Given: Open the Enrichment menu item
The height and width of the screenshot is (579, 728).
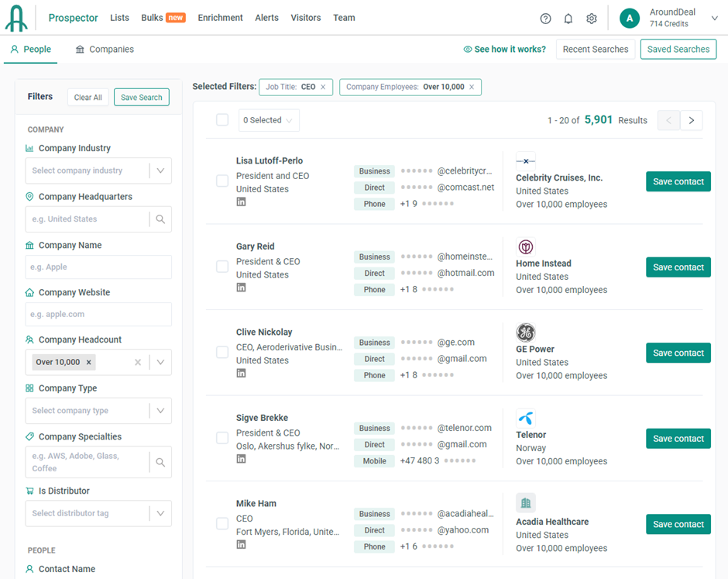Looking at the screenshot, I should tap(220, 18).
